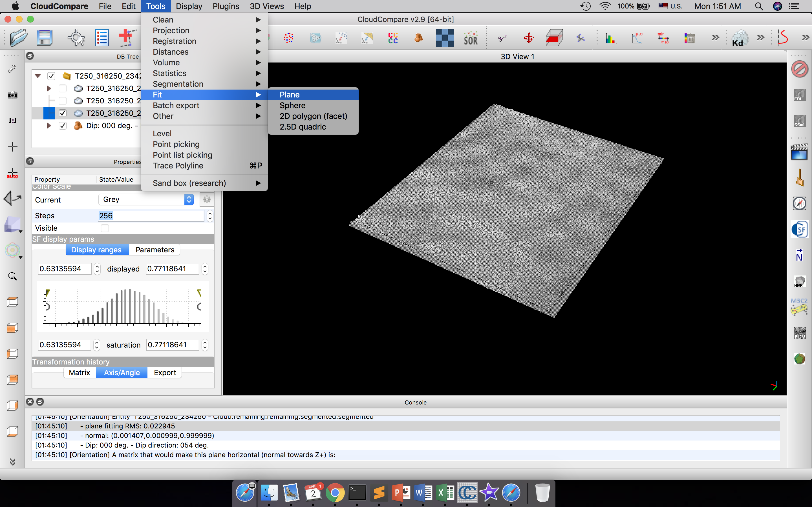Viewport: 812px width, 507px height.
Task: Click the Save floppy disk icon
Action: pos(44,37)
